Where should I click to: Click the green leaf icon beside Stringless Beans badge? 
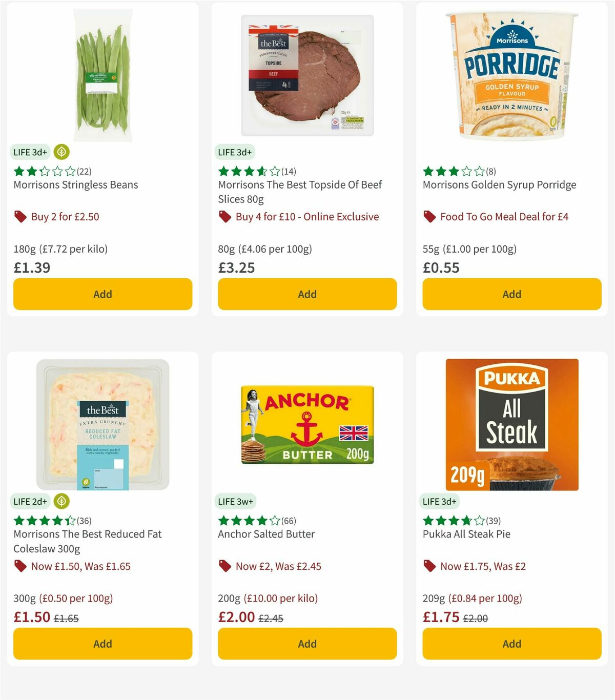click(61, 152)
